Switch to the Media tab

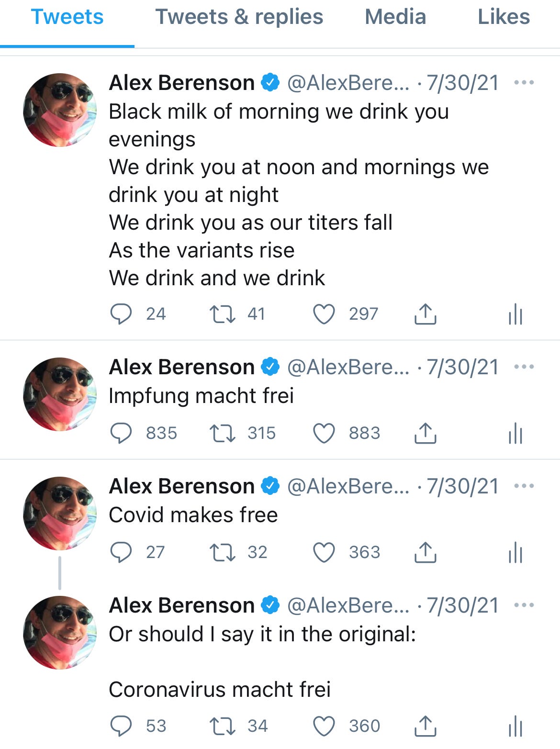point(394,17)
